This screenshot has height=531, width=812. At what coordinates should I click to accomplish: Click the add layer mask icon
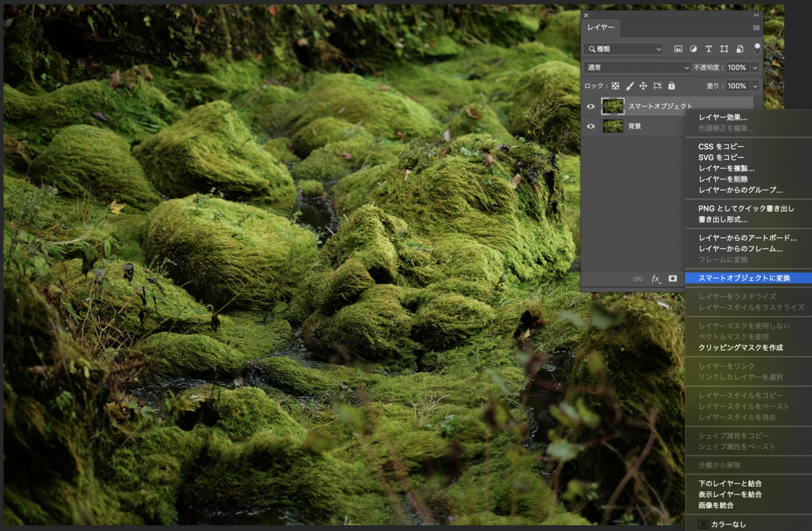[673, 278]
